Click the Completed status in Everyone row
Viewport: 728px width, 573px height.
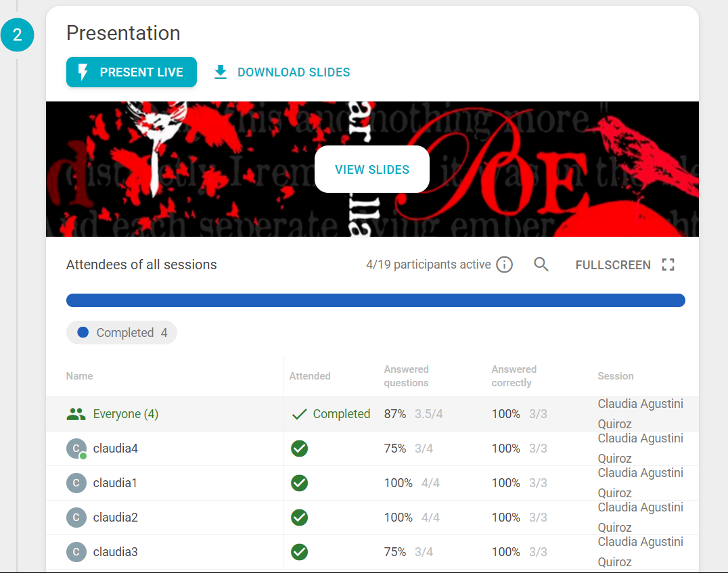click(x=341, y=414)
